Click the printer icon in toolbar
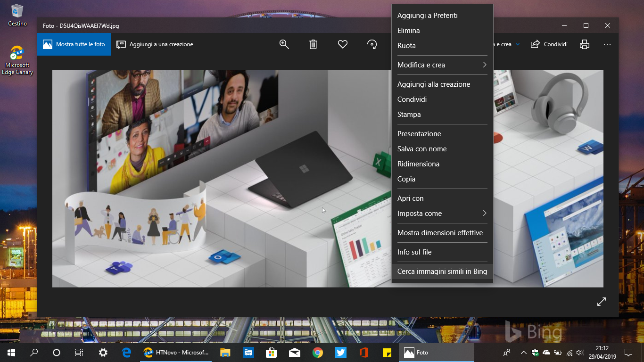644x362 pixels. click(x=585, y=44)
